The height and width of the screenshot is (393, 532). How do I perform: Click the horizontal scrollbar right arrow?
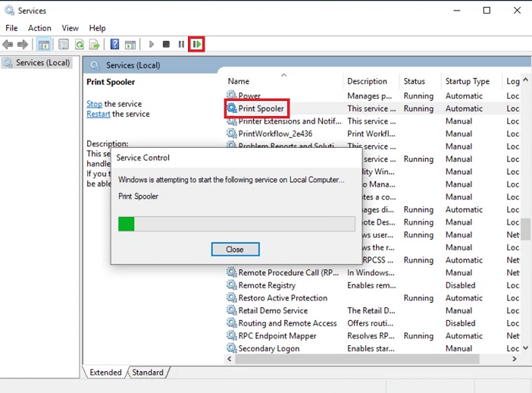tap(515, 359)
